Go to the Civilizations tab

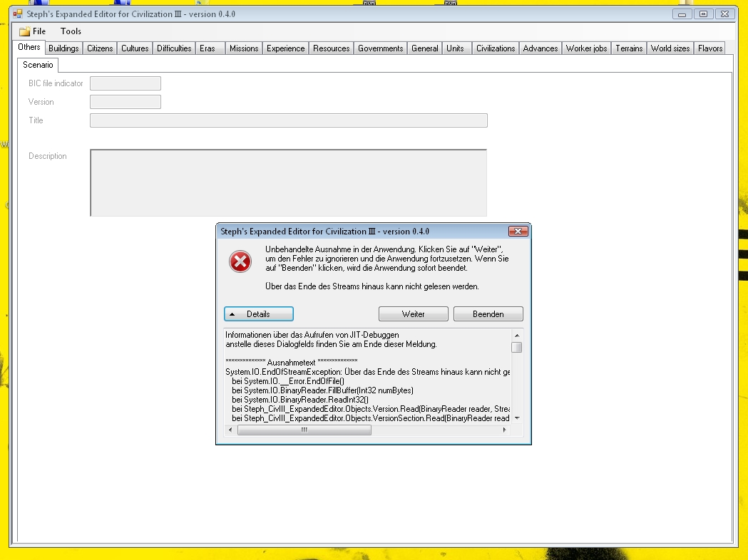click(x=496, y=48)
